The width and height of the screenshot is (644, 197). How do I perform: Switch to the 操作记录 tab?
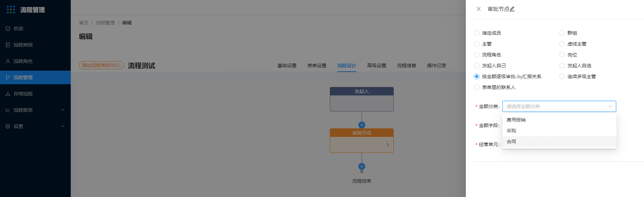click(437, 66)
